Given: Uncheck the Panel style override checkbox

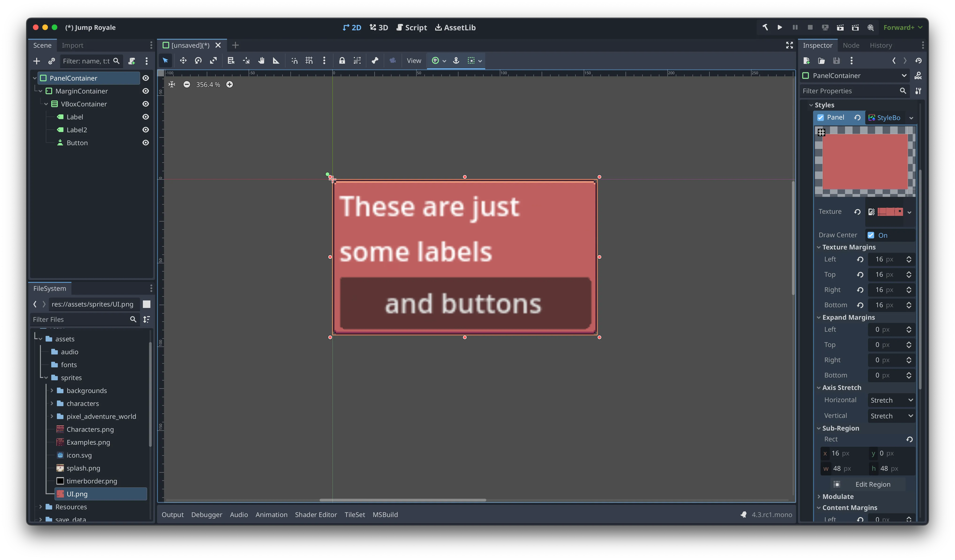Looking at the screenshot, I should tap(820, 117).
